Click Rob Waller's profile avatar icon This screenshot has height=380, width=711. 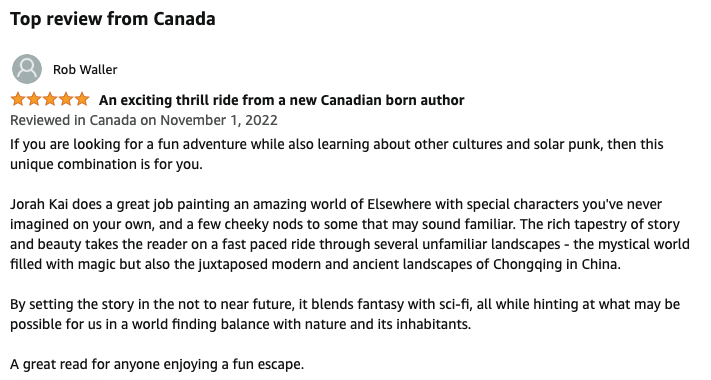pos(27,69)
